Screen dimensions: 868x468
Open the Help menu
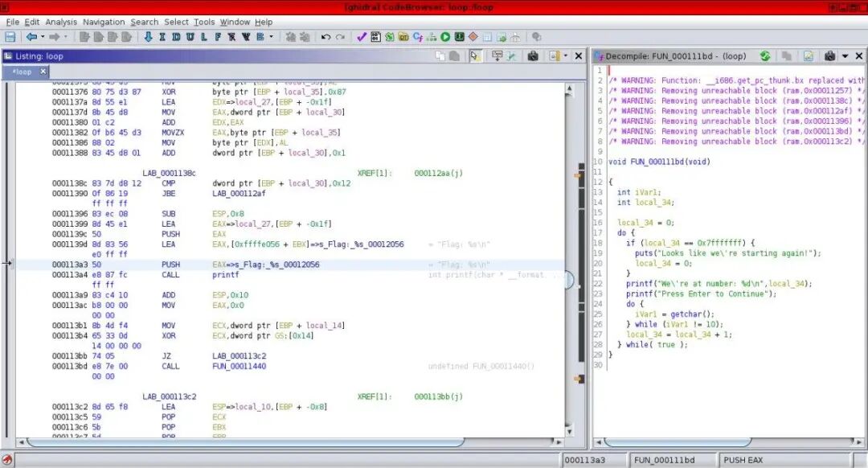(264, 22)
